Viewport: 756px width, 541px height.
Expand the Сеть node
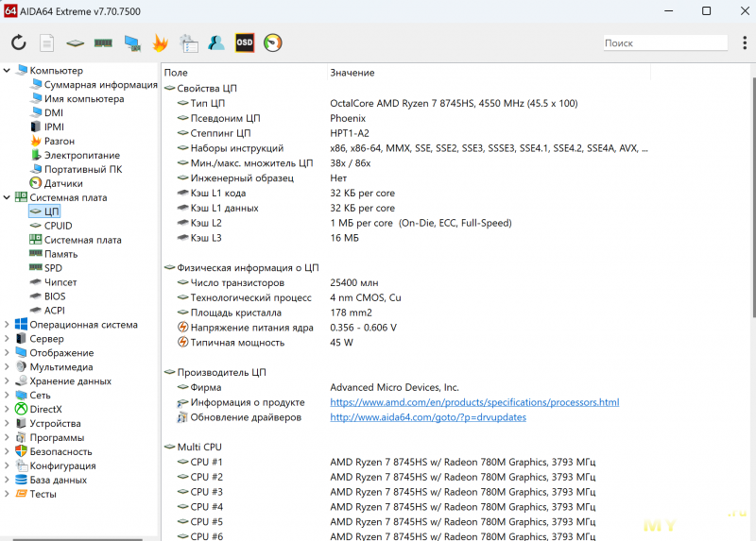[x=7, y=395]
